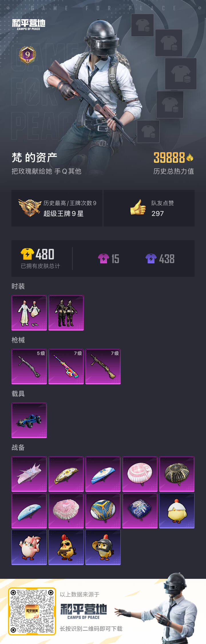Open the black armor outfit thumbnail
This screenshot has height=644, width=206.
coord(66,313)
